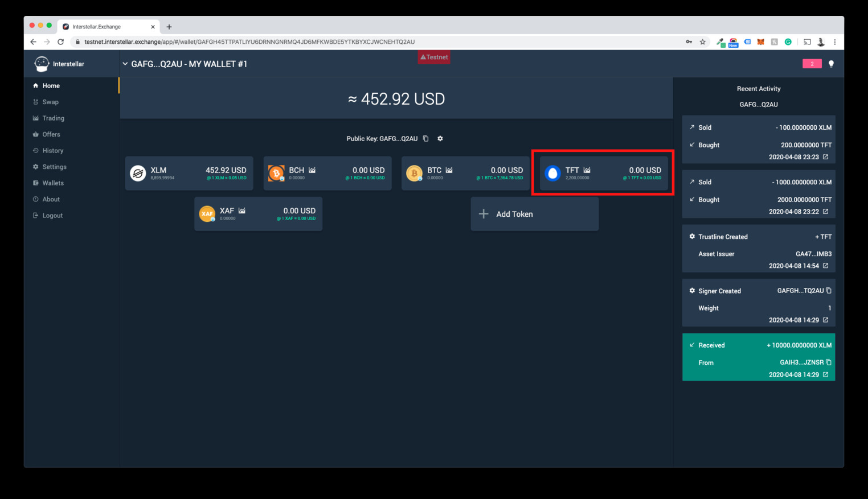Log out using the Logout link
This screenshot has width=868, height=499.
tap(52, 216)
